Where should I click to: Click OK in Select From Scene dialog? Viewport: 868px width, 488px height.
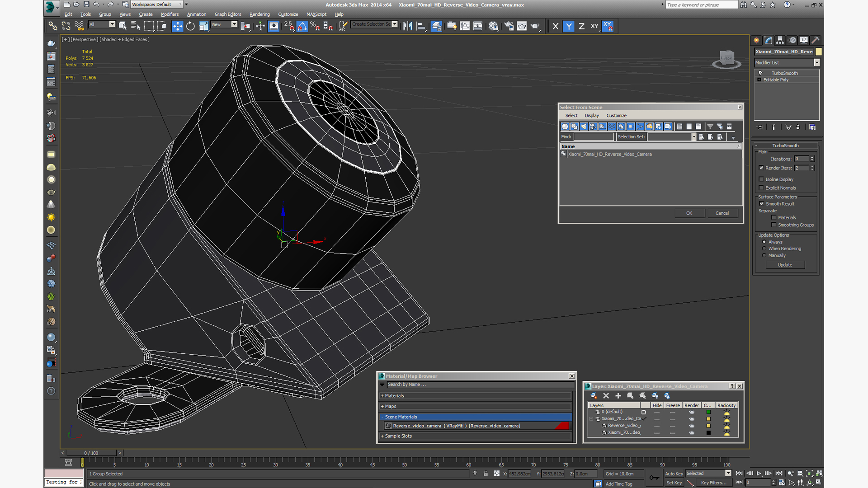pos(689,213)
